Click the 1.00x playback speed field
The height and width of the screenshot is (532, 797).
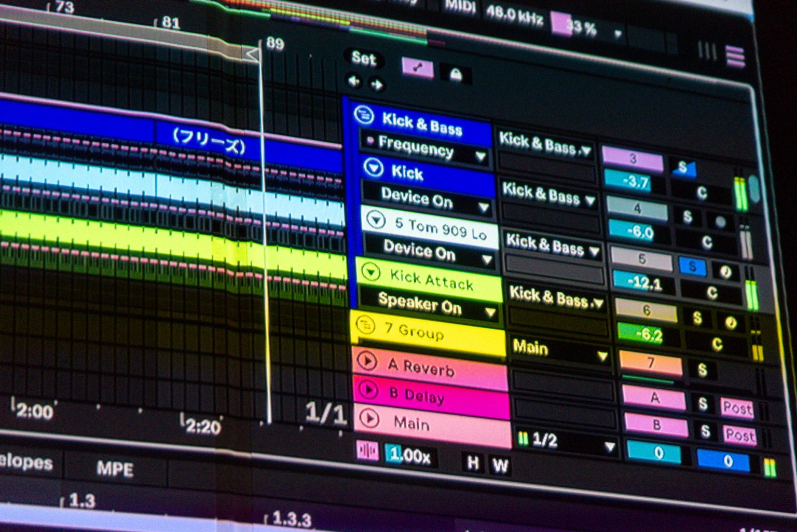pos(411,456)
